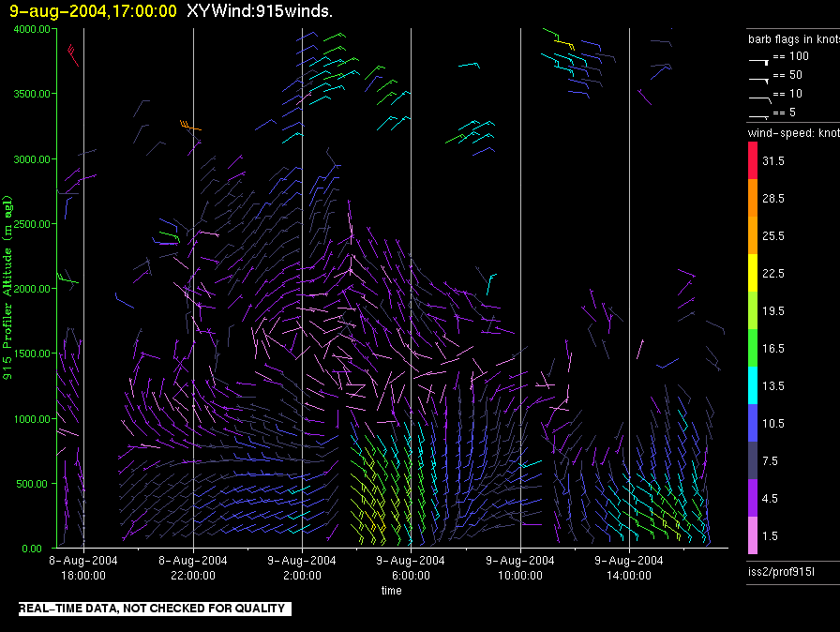This screenshot has width=840, height=632.
Task: Click the red 31.5 knots color swatch
Action: pyautogui.click(x=753, y=160)
